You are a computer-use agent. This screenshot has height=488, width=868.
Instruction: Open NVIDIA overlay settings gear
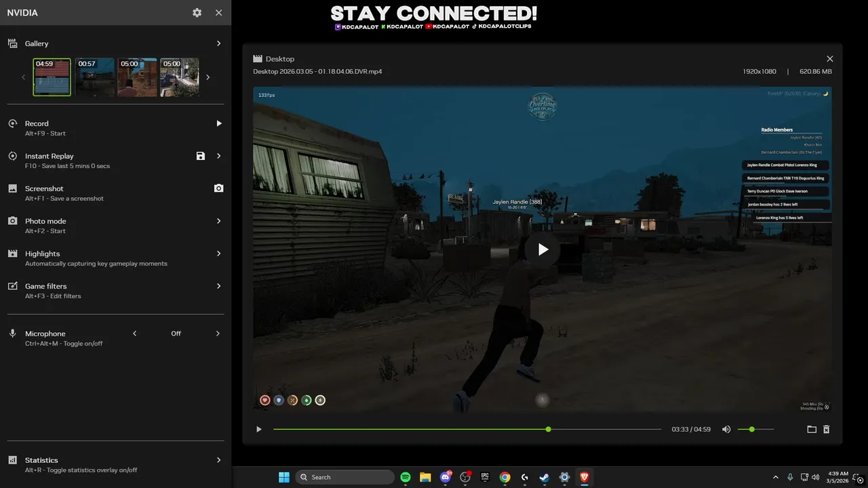[x=197, y=13]
